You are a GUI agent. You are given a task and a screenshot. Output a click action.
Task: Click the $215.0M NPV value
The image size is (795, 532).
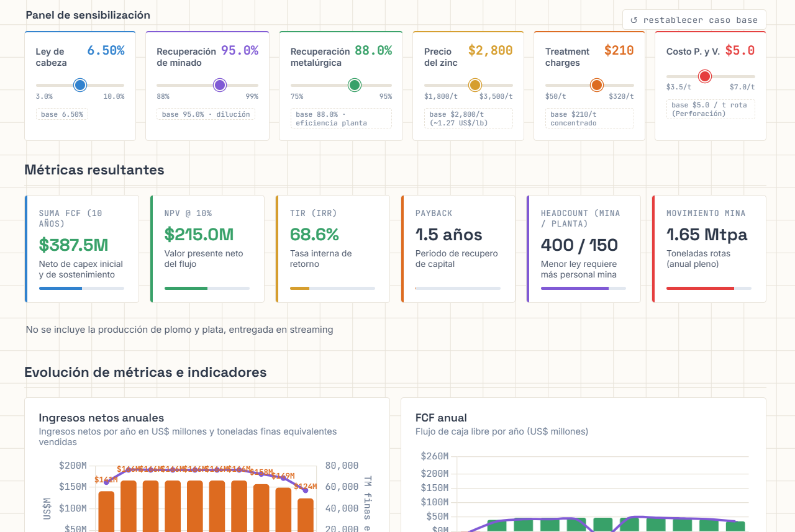coord(199,234)
